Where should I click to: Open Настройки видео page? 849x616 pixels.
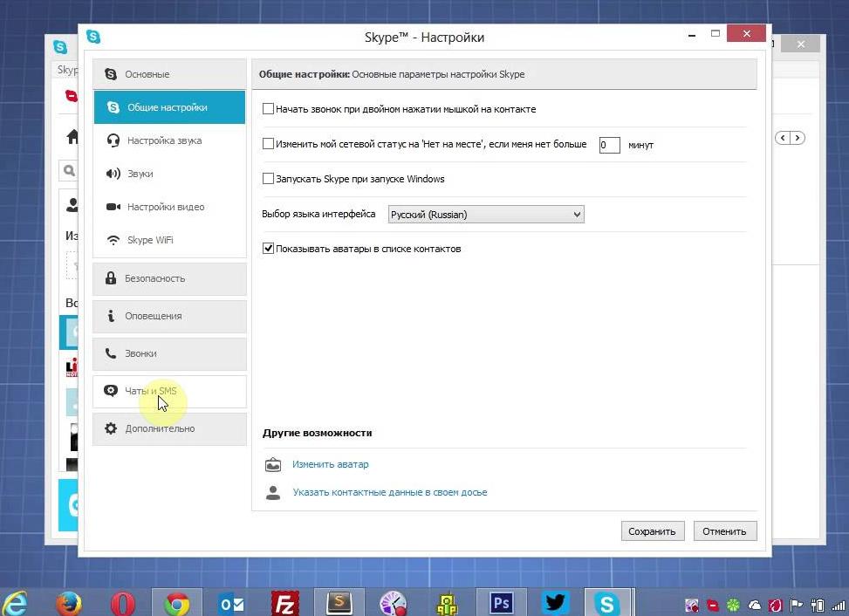tap(169, 207)
